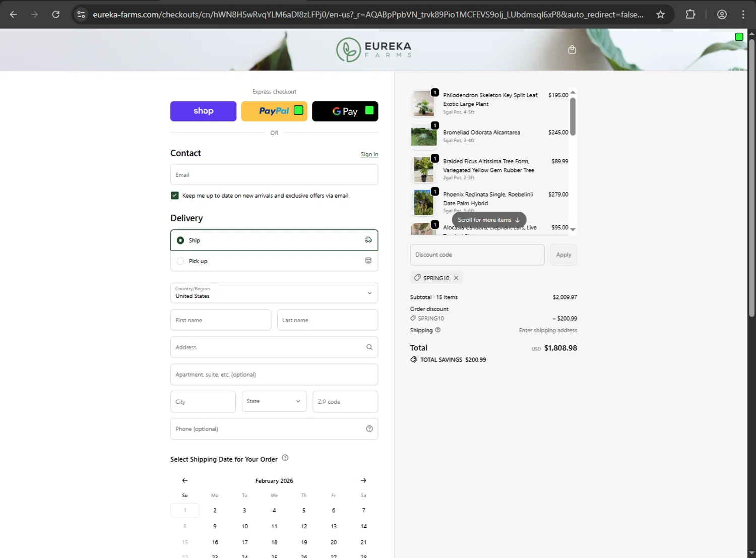This screenshot has width=756, height=558.
Task: Click the February 2026 month label
Action: (274, 481)
